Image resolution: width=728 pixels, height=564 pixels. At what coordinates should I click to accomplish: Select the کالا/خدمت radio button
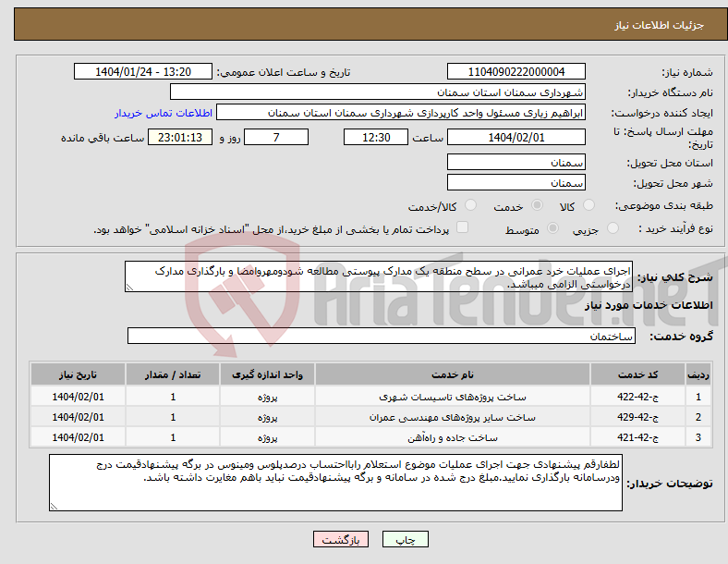470,205
